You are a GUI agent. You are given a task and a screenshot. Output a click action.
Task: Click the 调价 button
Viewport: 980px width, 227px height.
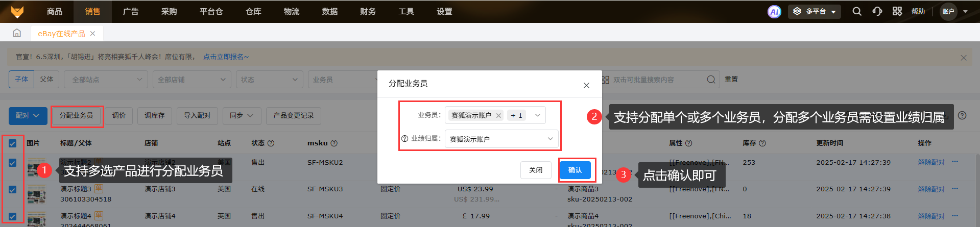119,116
